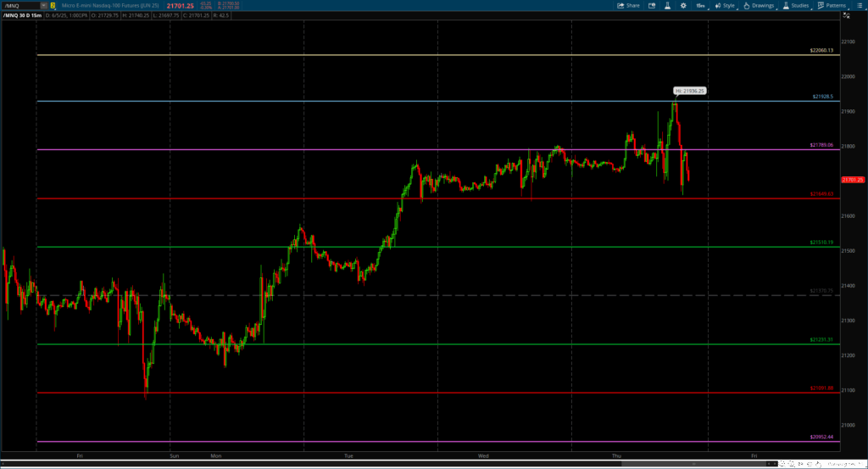
Task: Click the pointer drawing tool icon at bottom
Action: point(818,463)
